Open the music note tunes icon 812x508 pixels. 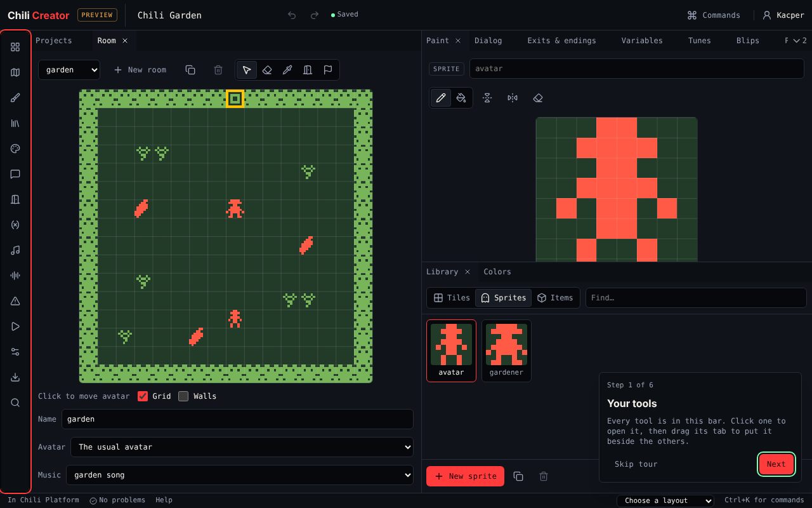point(15,250)
